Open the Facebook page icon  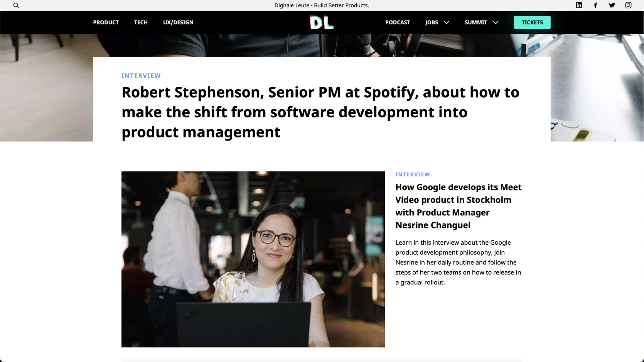click(595, 5)
